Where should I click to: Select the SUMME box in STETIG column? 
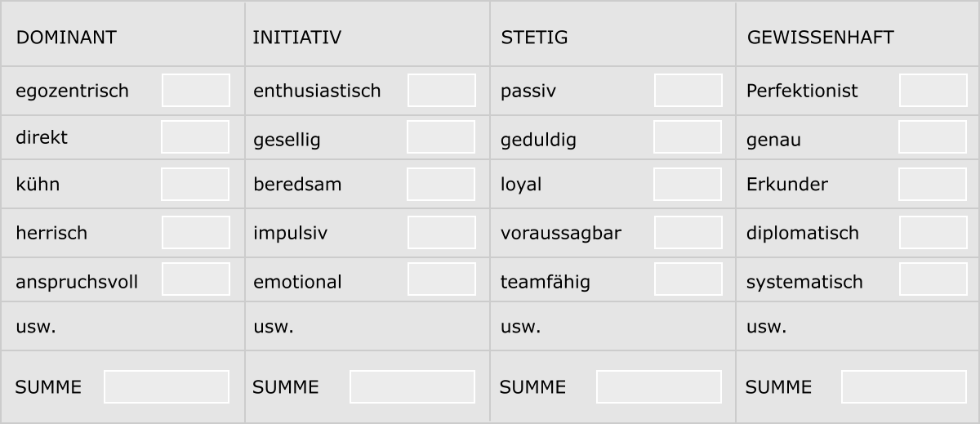[659, 386]
